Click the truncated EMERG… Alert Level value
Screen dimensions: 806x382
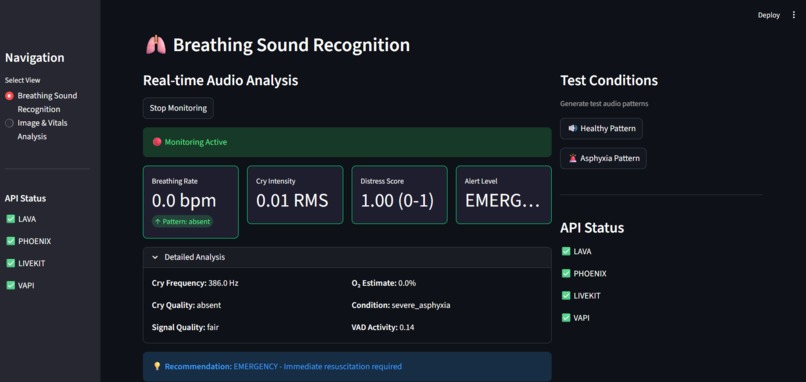503,201
